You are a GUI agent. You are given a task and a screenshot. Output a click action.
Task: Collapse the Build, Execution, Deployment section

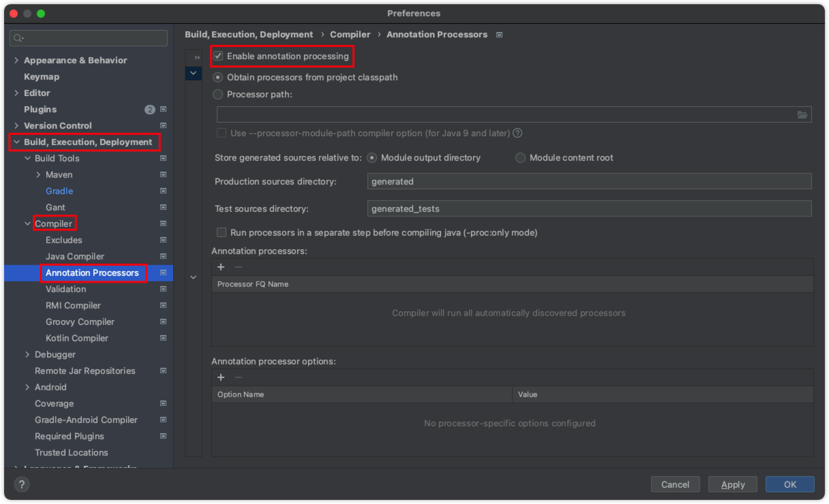[16, 142]
